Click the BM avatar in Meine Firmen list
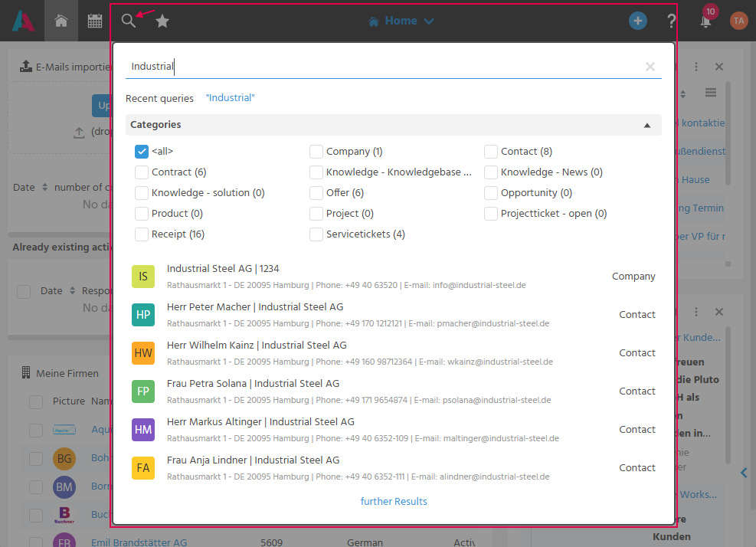This screenshot has height=547, width=756. (x=64, y=486)
